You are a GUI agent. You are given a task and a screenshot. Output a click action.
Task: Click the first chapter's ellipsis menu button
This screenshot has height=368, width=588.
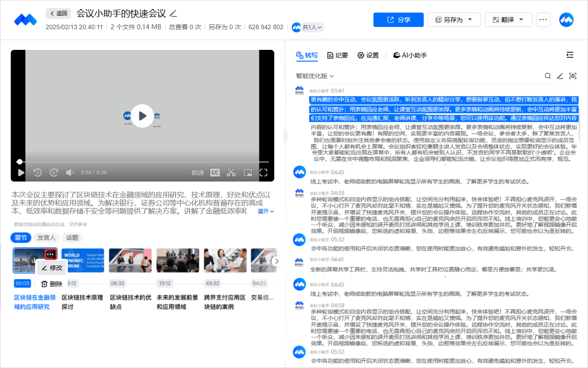click(x=50, y=255)
